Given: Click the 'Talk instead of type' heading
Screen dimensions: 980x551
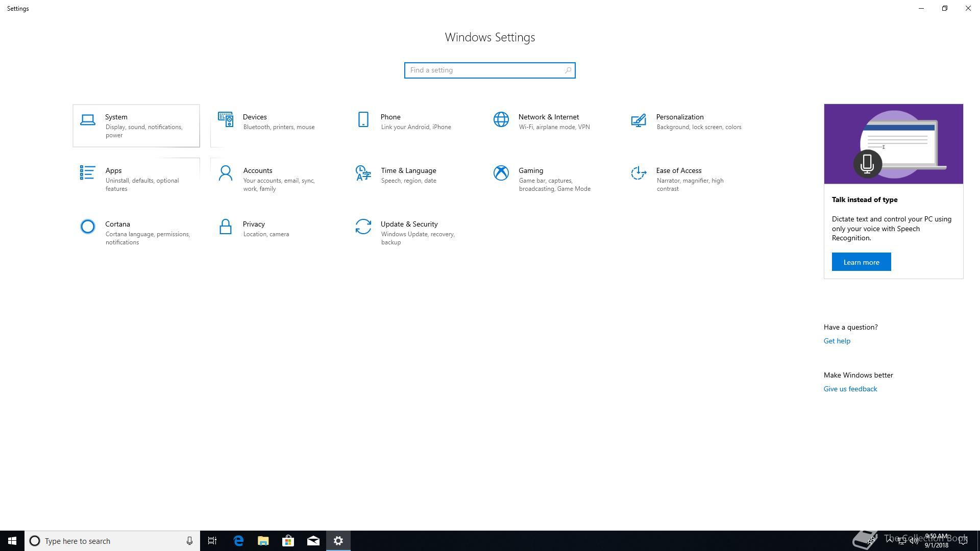Looking at the screenshot, I should 865,200.
